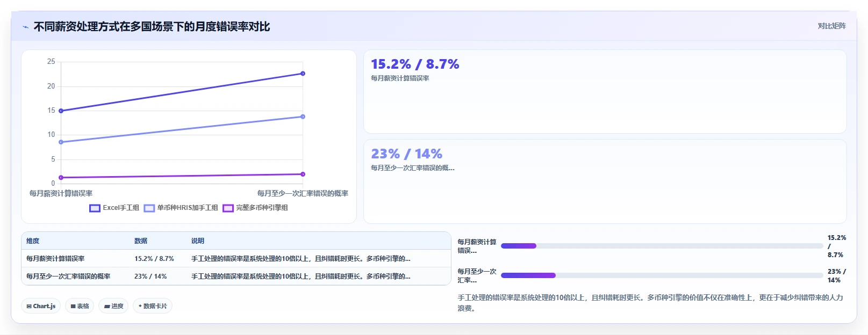Select the 表格 tag chip

80,306
